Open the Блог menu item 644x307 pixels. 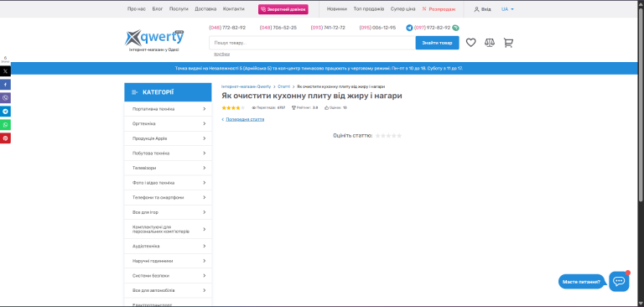pos(158,9)
